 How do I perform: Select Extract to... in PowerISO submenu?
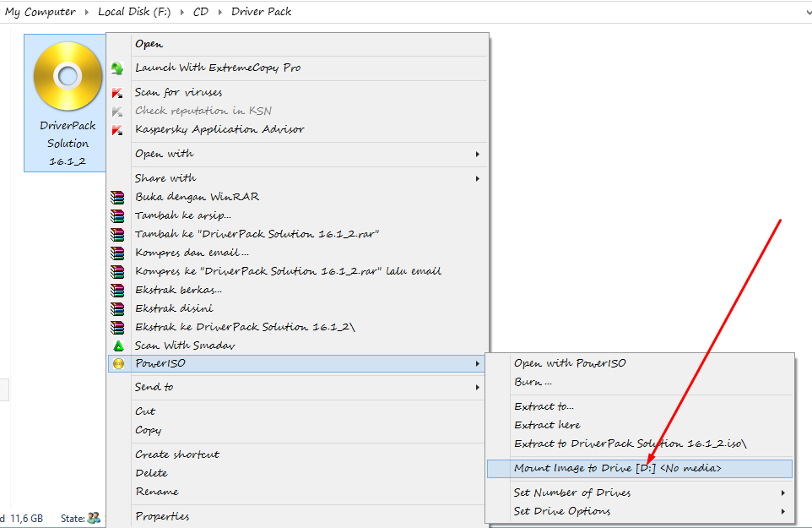click(x=640, y=406)
